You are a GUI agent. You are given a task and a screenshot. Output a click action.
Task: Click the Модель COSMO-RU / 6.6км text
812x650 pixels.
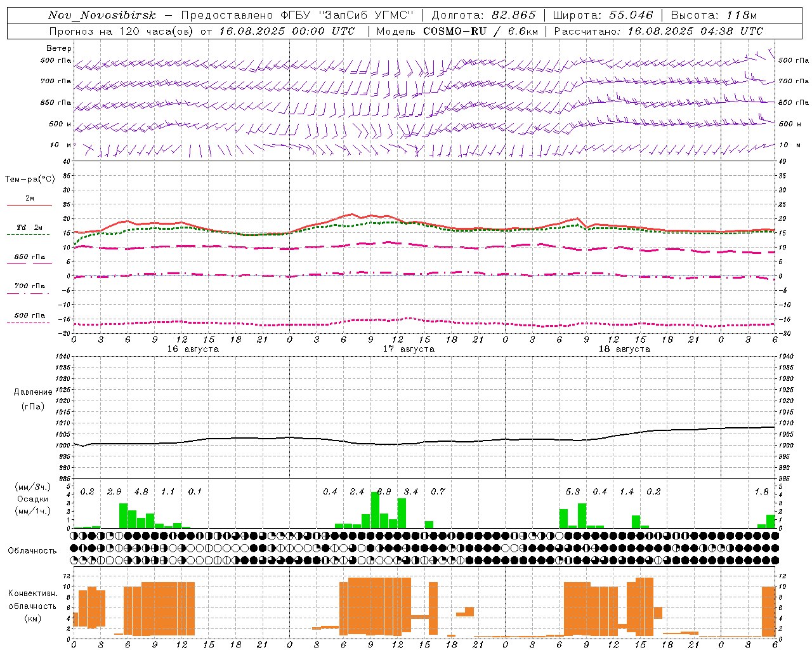click(x=457, y=31)
